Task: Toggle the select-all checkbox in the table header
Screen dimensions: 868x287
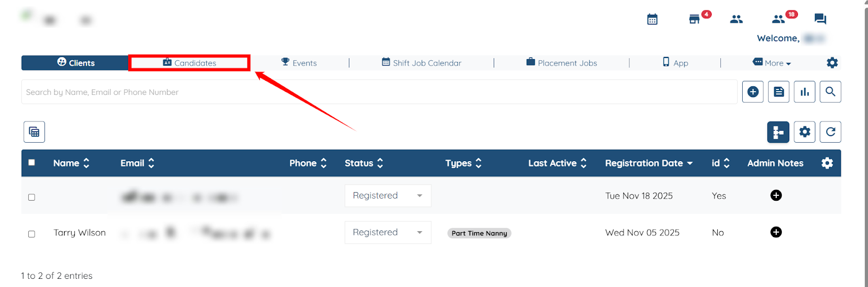Action: pyautogui.click(x=31, y=163)
